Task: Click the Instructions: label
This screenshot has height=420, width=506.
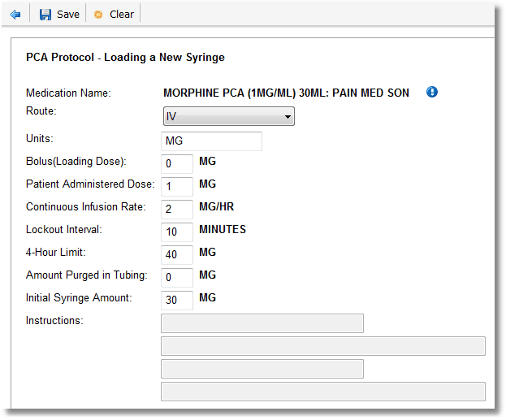Action: (x=54, y=321)
